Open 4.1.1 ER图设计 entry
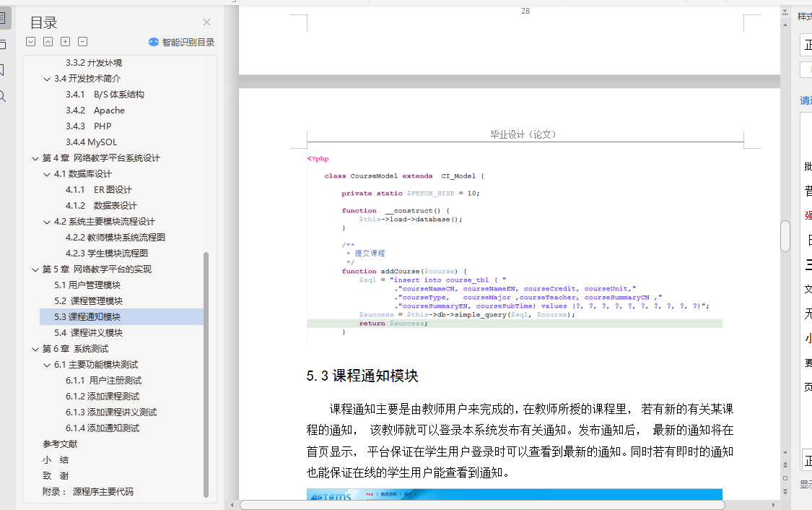 98,190
